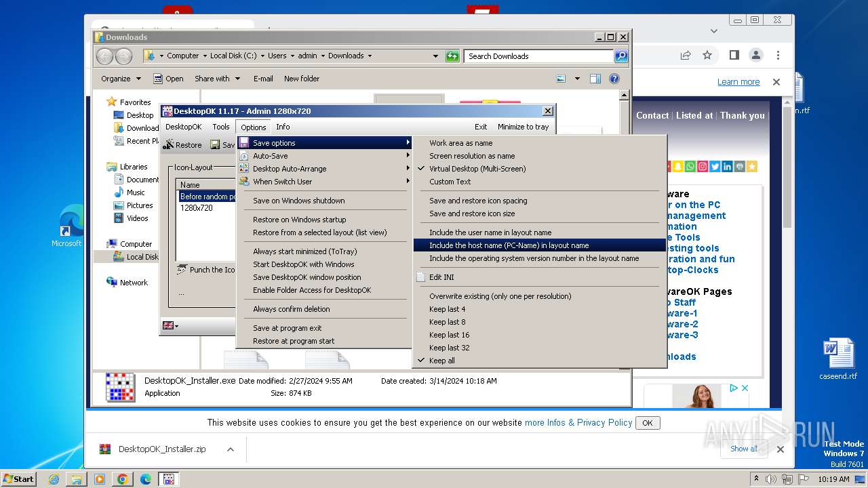Viewport: 868px width, 488px height.
Task: Click the Search Downloads input field
Action: [x=540, y=56]
